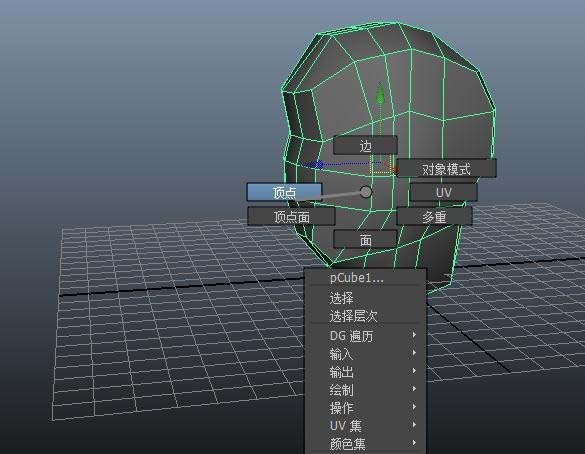Expand UV 集 submenu

366,426
